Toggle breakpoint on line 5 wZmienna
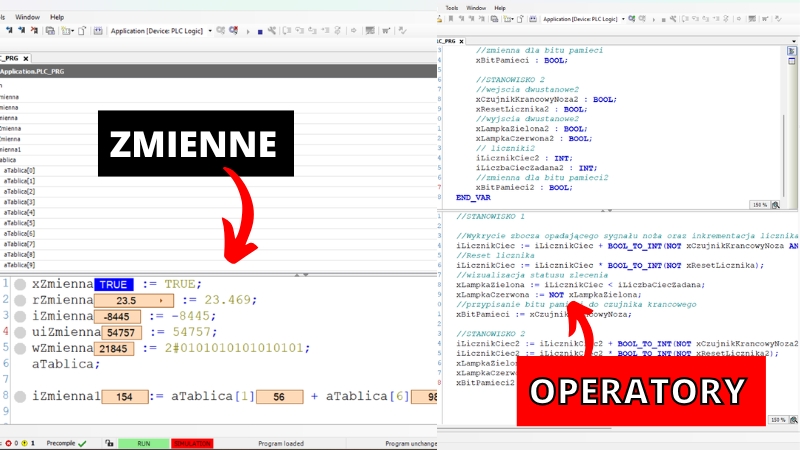Viewport: 800px width, 450px height. point(20,348)
